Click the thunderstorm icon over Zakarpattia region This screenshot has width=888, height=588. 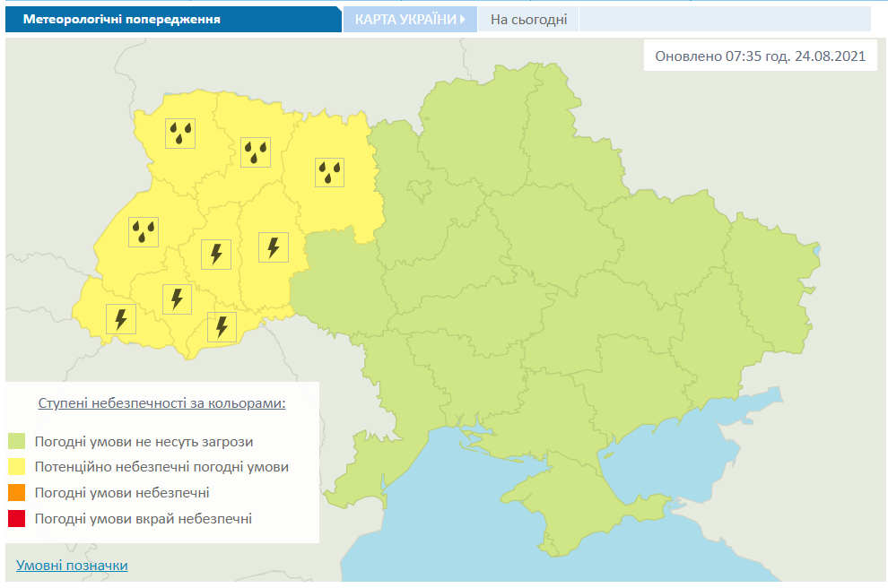tap(121, 318)
